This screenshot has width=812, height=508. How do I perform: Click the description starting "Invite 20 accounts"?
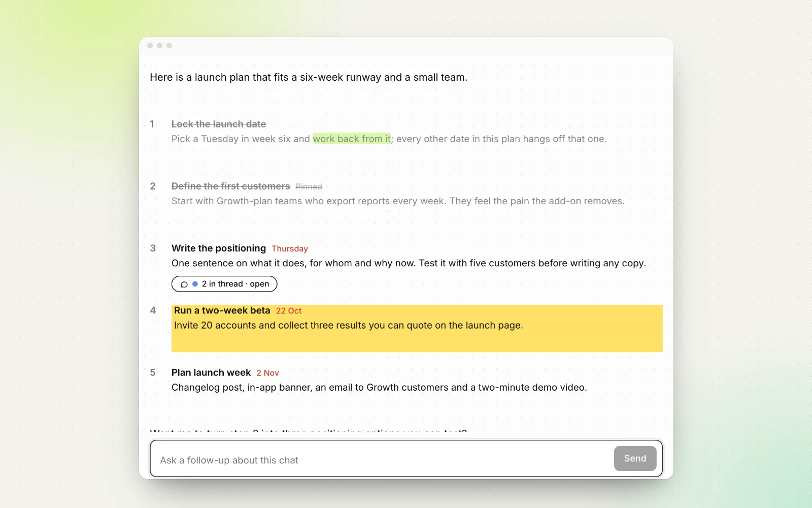[x=349, y=325]
